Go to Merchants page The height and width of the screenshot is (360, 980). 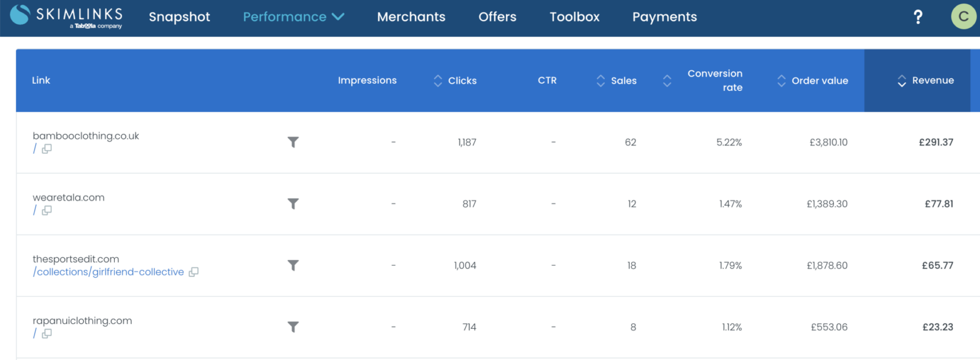click(411, 17)
